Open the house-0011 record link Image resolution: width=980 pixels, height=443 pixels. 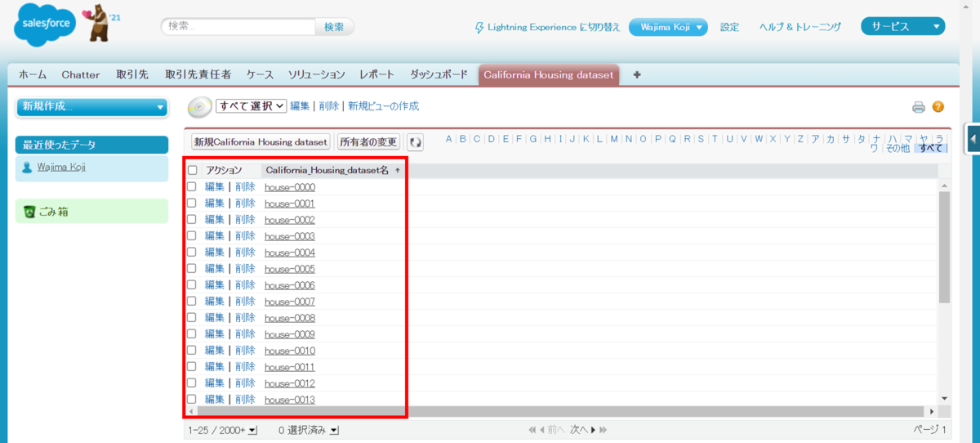tap(290, 367)
